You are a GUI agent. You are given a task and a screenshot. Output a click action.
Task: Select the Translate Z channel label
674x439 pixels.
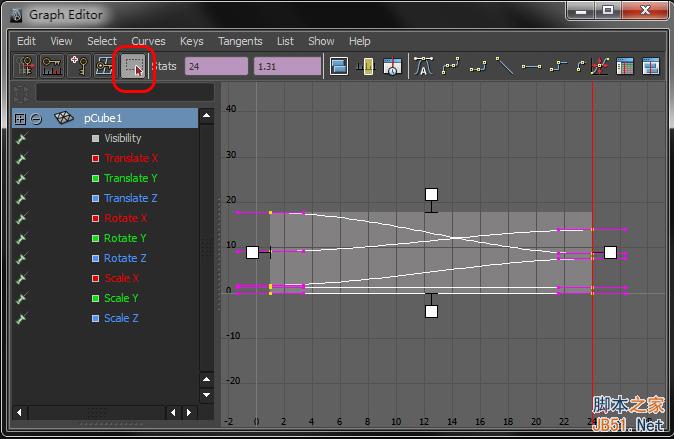click(131, 198)
